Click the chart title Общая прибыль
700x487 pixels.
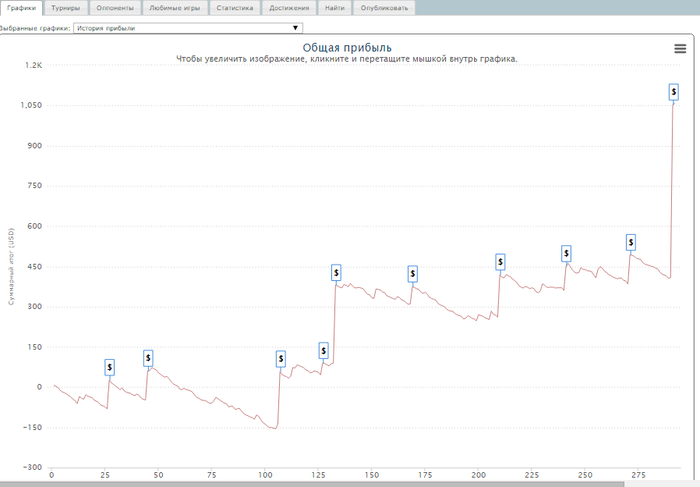click(x=347, y=48)
